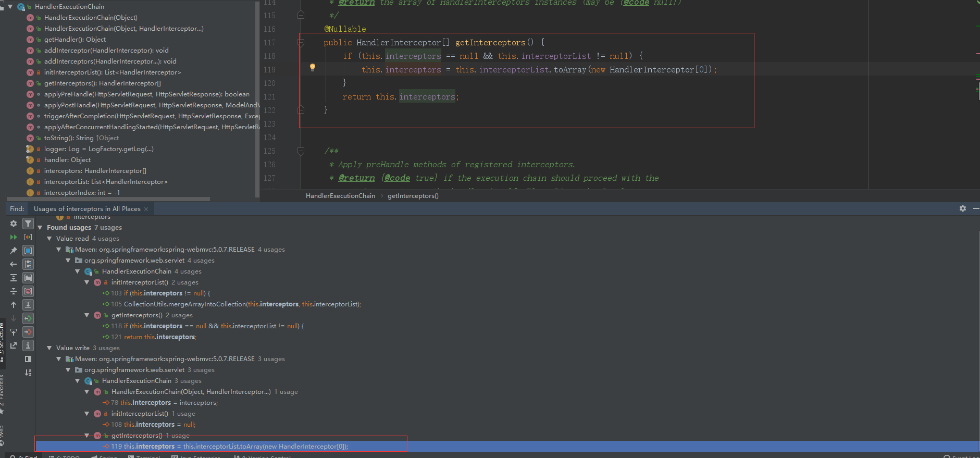Select handler: Object field in Structure
Image resolution: width=980 pixels, height=458 pixels.
click(67, 160)
